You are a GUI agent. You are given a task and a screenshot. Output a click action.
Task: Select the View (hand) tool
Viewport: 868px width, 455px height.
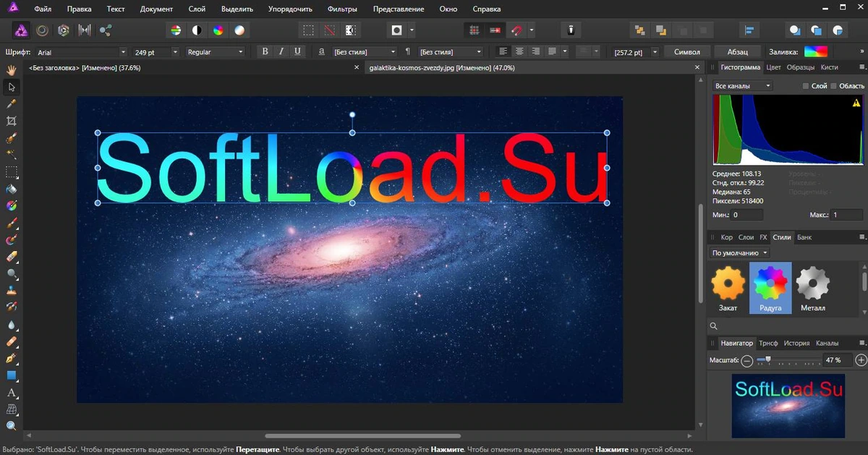pyautogui.click(x=12, y=70)
